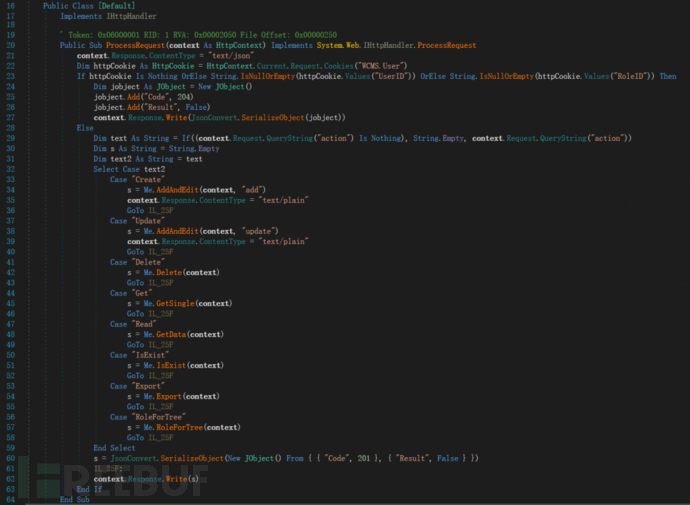The image size is (690, 505).
Task: Click Case "Export" on line 53
Action: point(137,386)
